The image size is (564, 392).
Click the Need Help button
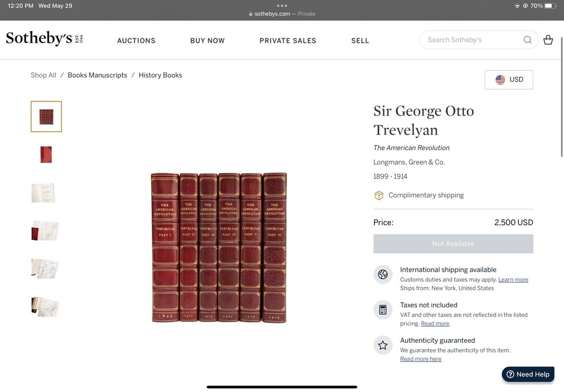pos(528,375)
